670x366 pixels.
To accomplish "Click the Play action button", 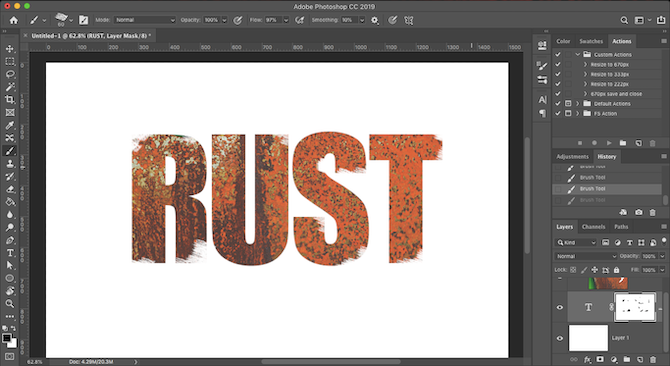I will coord(609,143).
